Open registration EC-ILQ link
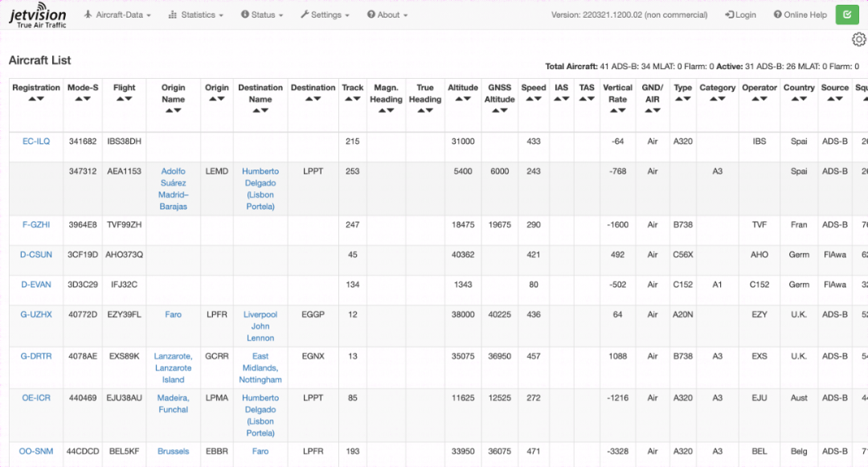The height and width of the screenshot is (467, 868). tap(36, 141)
